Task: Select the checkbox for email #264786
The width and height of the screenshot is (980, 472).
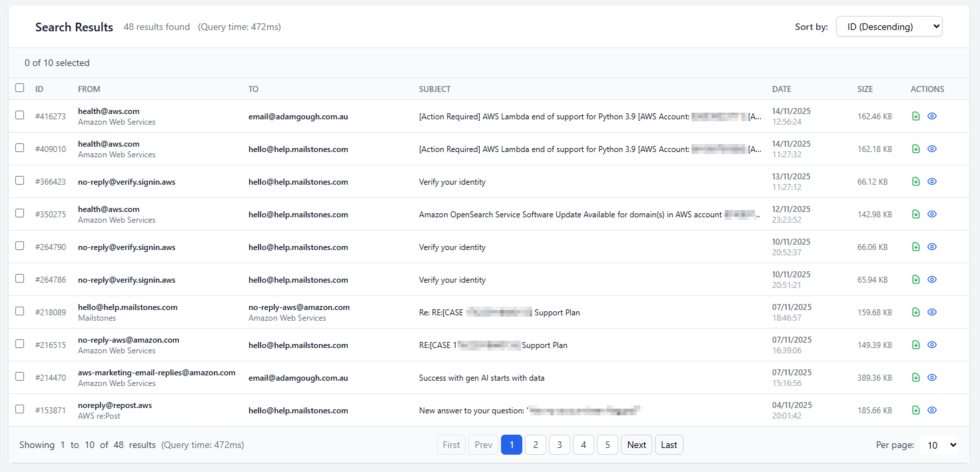Action: point(20,279)
